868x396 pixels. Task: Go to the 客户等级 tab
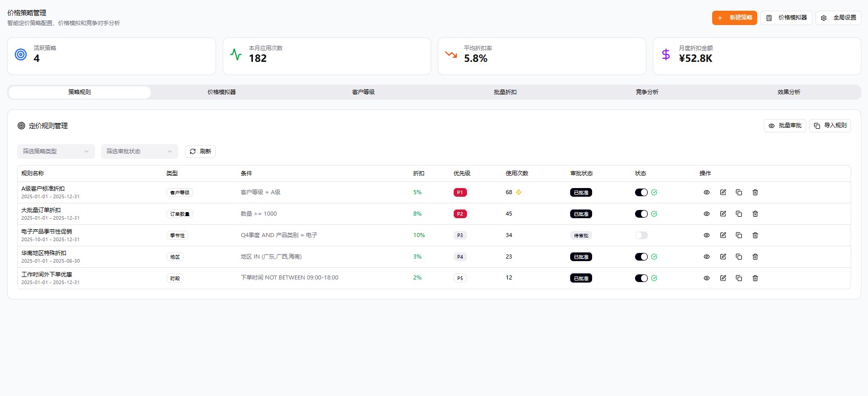pos(363,92)
